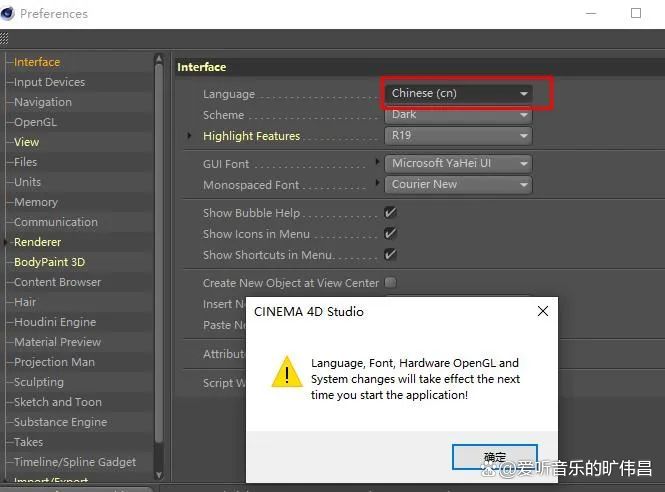Viewport: 665px width, 492px height.
Task: Open the Monospaced Font dropdown Courier New
Action: click(x=458, y=184)
